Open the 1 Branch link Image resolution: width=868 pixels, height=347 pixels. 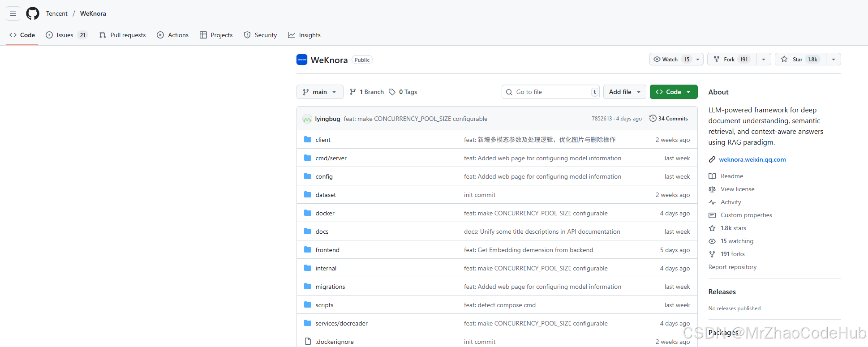tap(367, 92)
